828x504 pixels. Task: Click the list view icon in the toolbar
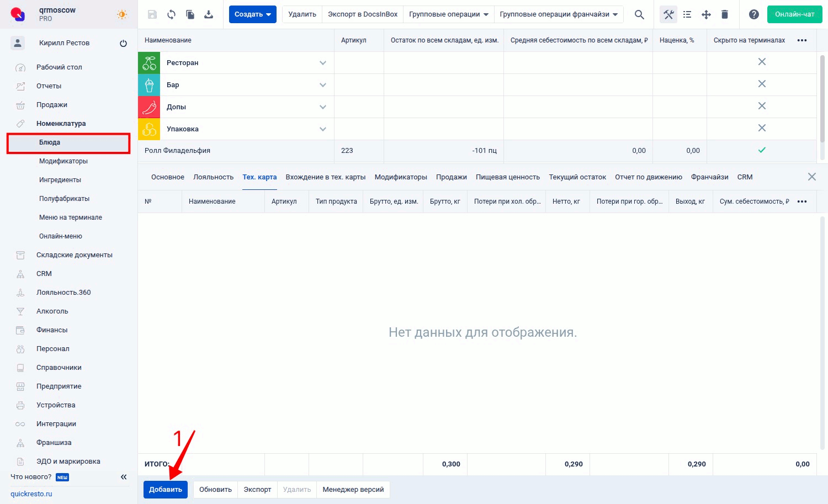687,14
